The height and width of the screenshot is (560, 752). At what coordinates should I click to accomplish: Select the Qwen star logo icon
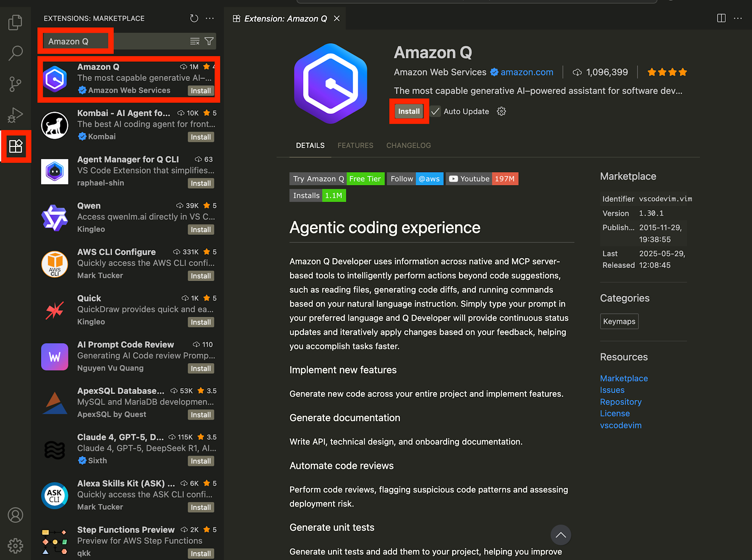tap(55, 218)
